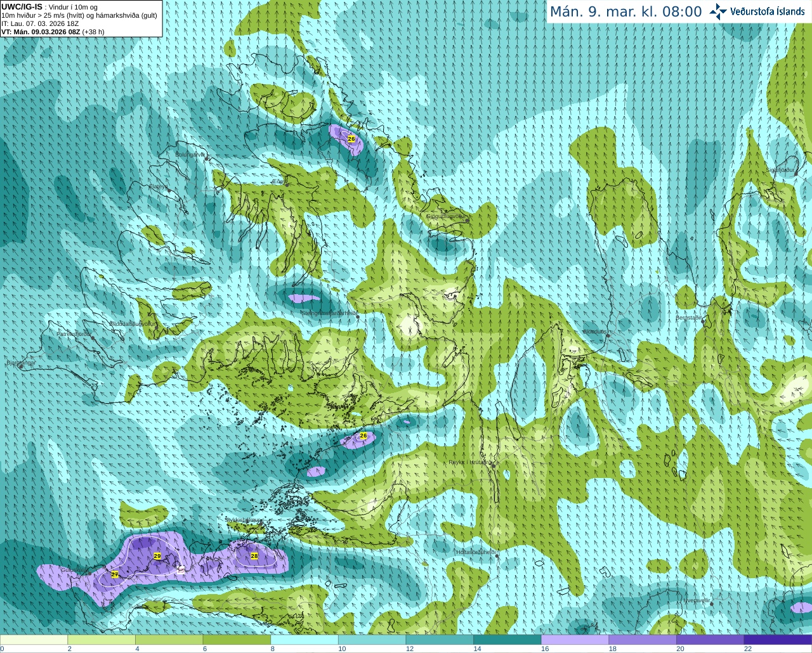Click the yellow gust marker labeled 27

[115, 574]
